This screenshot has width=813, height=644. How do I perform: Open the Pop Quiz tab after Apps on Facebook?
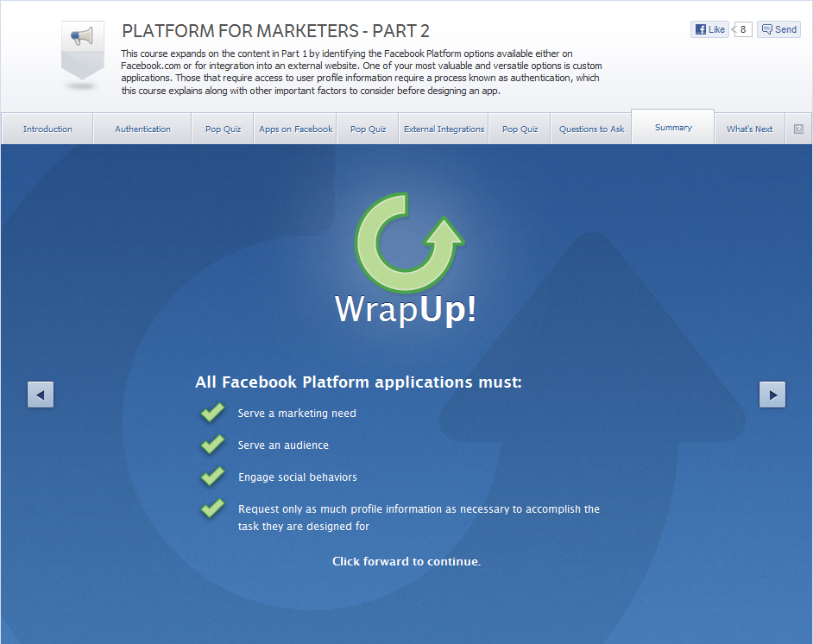(x=369, y=129)
